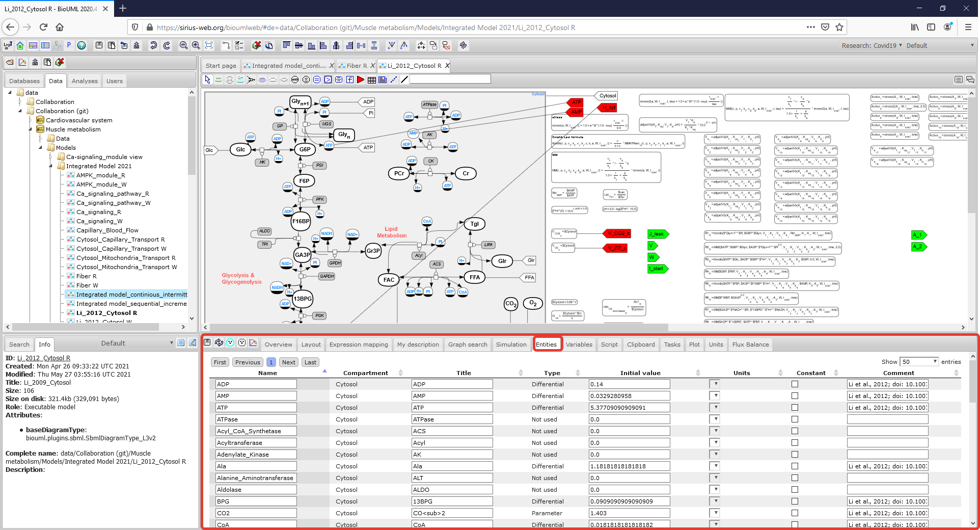Image resolution: width=980 pixels, height=530 pixels.
Task: Collapse the Muscle metabolism tree node
Action: click(x=31, y=129)
